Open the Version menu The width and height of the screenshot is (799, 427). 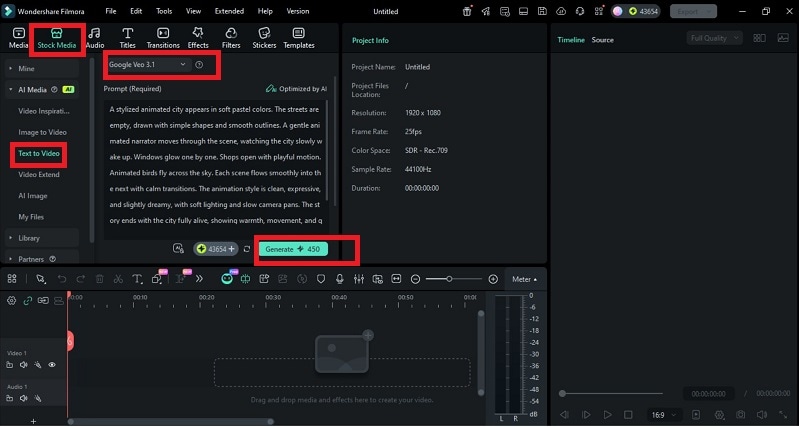pyautogui.click(x=298, y=11)
